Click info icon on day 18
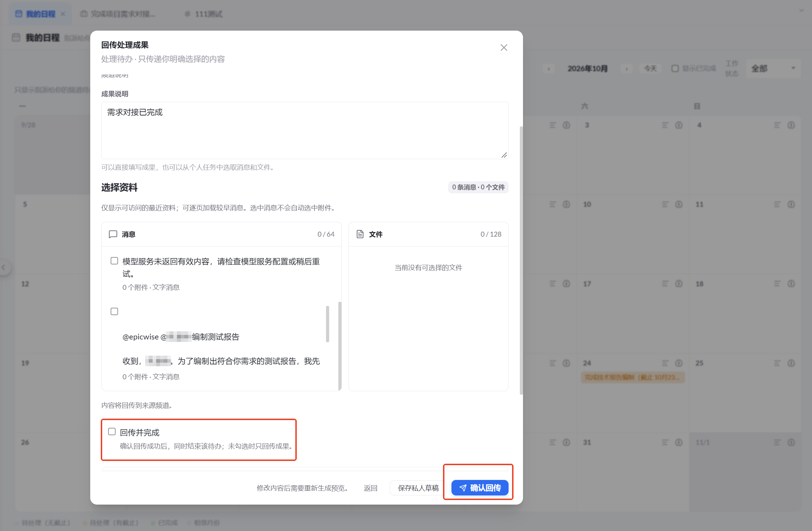The height and width of the screenshot is (531, 812). 791,283
